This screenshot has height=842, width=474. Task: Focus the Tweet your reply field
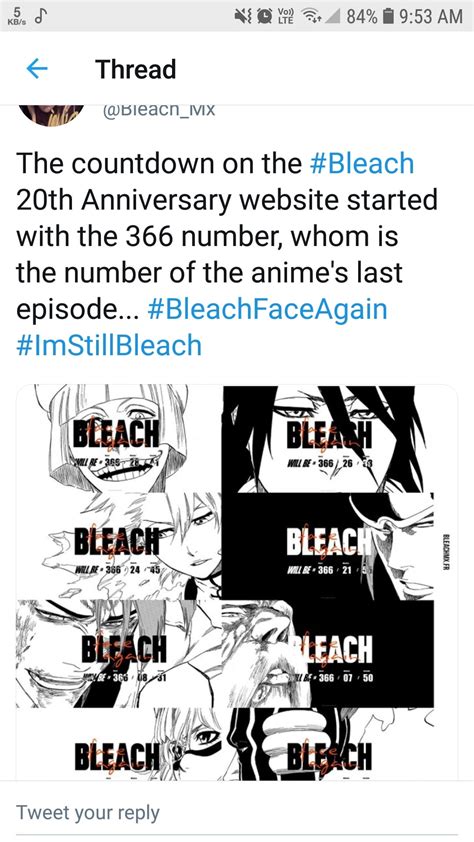pyautogui.click(x=237, y=812)
